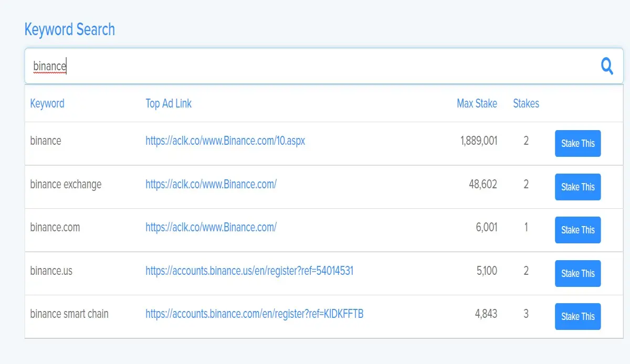This screenshot has width=630, height=364.
Task: Select the 'binance' keyword cell
Action: pyautogui.click(x=46, y=141)
